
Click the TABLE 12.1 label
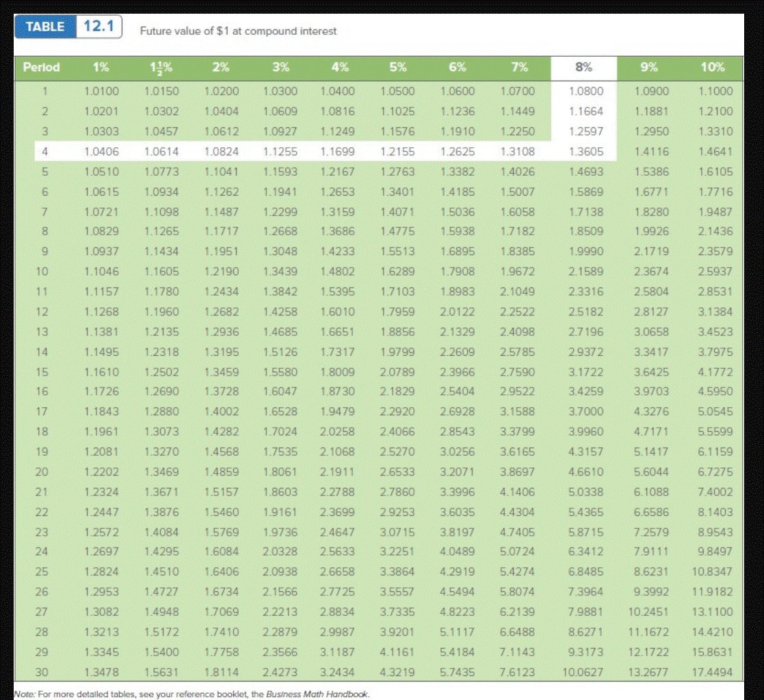point(68,26)
